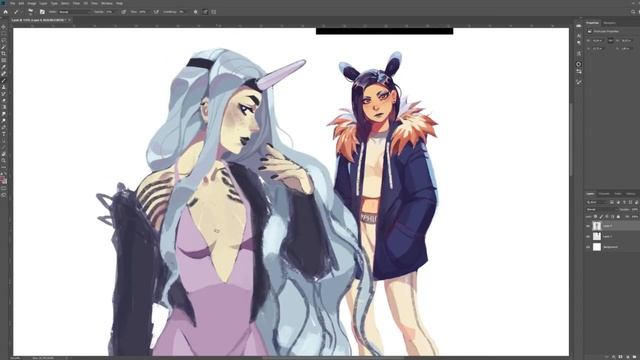Screen dimensions: 640x360
Task: Select the Type tool
Action: coord(4,134)
